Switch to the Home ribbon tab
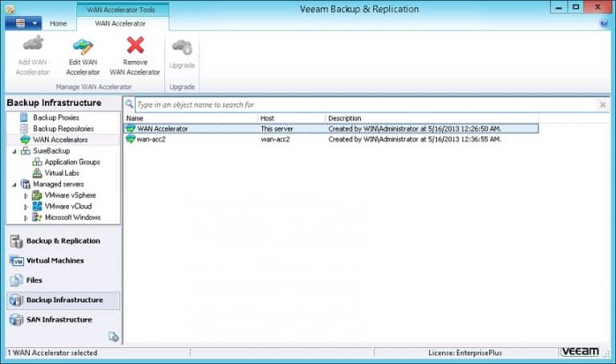616x364 pixels. pyautogui.click(x=58, y=23)
